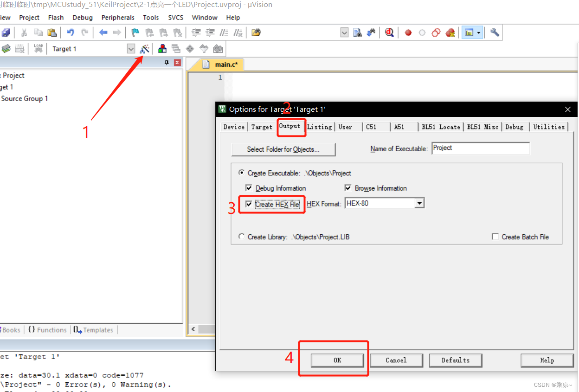Open the BL51 Locate tab

tap(441, 127)
